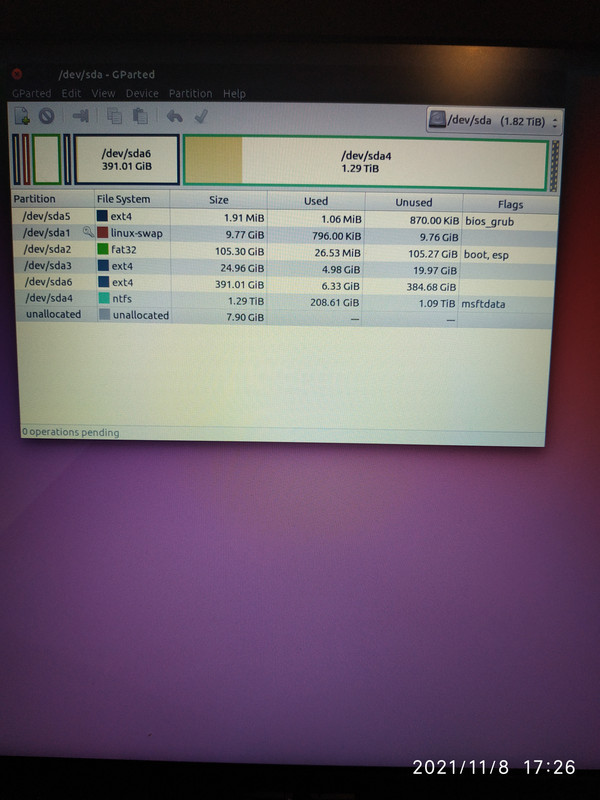
Task: Select the /dev/sda6 row in partition table
Action: point(283,284)
